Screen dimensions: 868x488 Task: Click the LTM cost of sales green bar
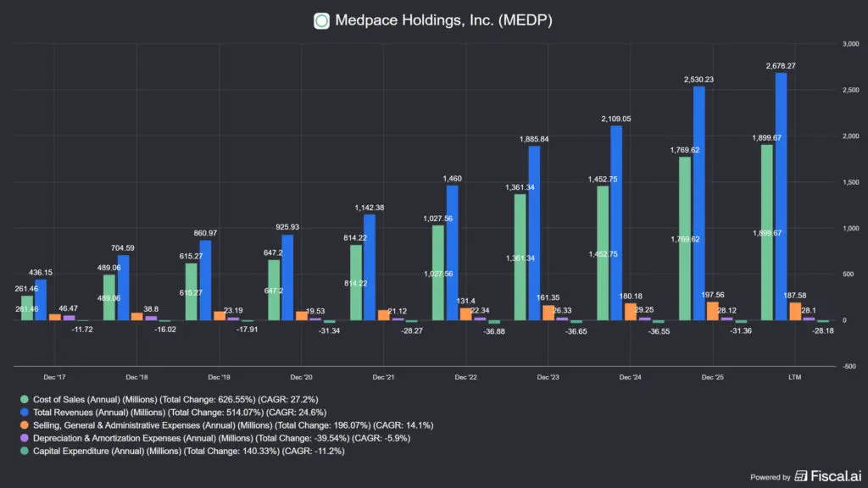click(x=766, y=232)
